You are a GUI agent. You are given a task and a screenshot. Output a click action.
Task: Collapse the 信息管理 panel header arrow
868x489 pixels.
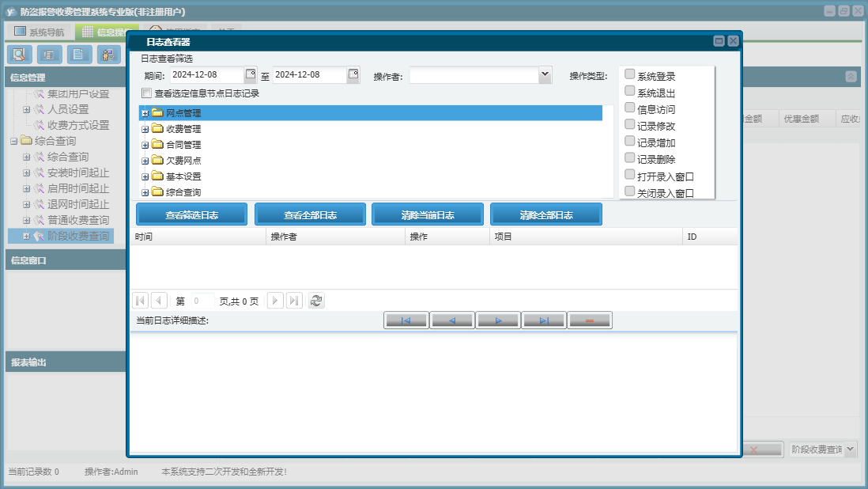pyautogui.click(x=851, y=77)
